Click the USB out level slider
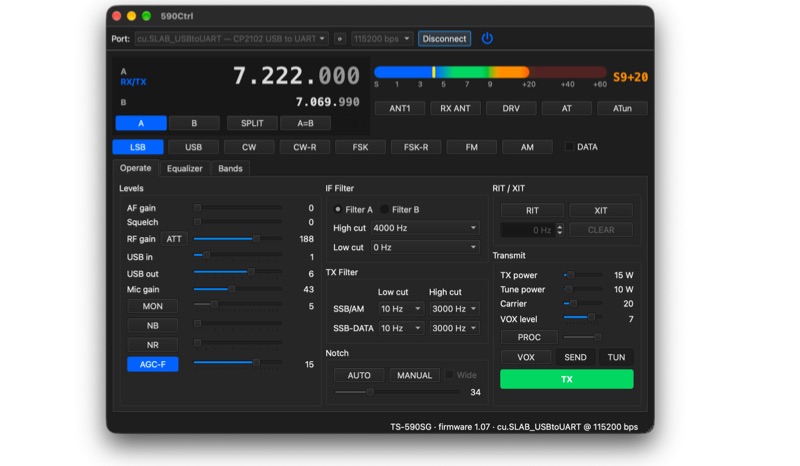Screen dimensions: 800x466 pos(238,272)
